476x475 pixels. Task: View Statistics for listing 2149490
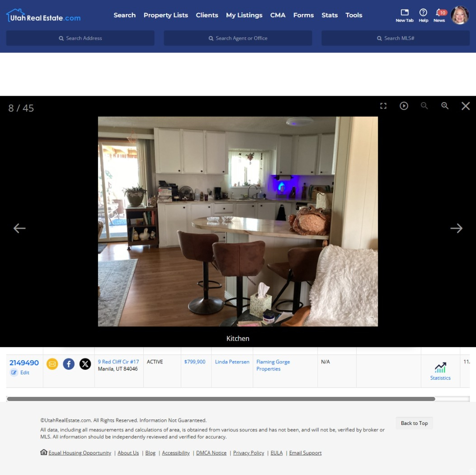(440, 371)
